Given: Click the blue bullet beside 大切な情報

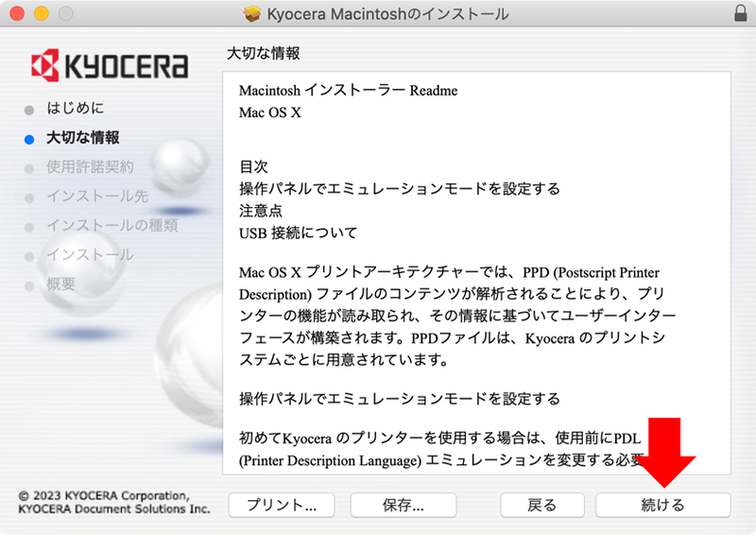Looking at the screenshot, I should 29,139.
